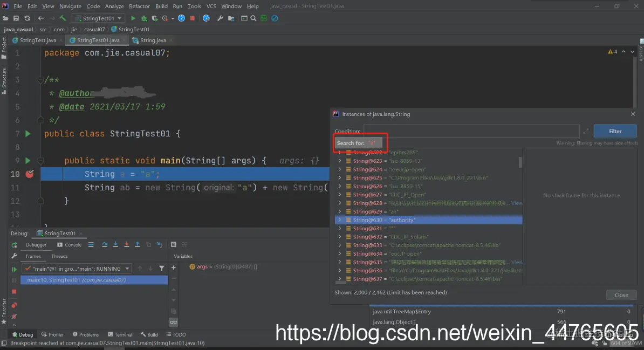644x350 pixels.
Task: Resume program with the green debug icon
Action: tap(14, 269)
